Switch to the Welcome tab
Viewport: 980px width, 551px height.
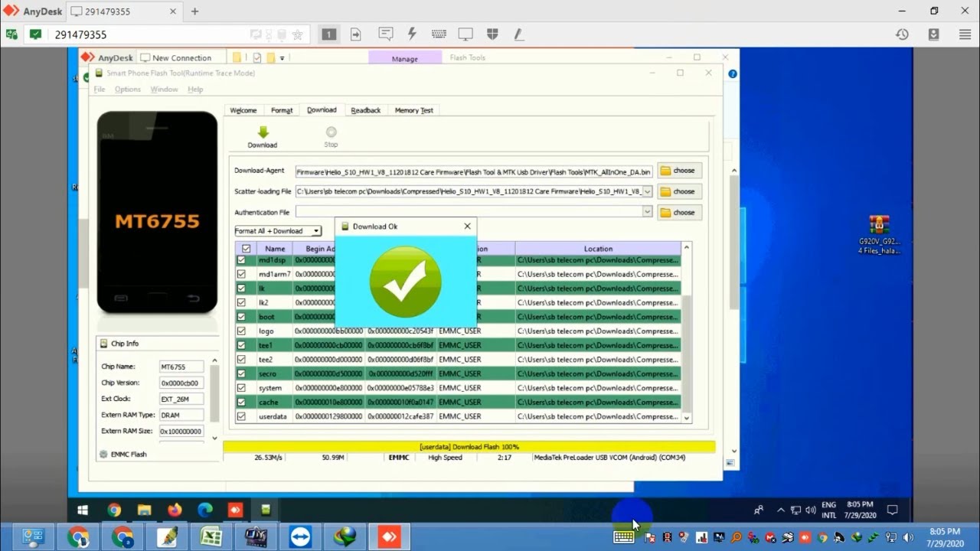click(x=243, y=110)
